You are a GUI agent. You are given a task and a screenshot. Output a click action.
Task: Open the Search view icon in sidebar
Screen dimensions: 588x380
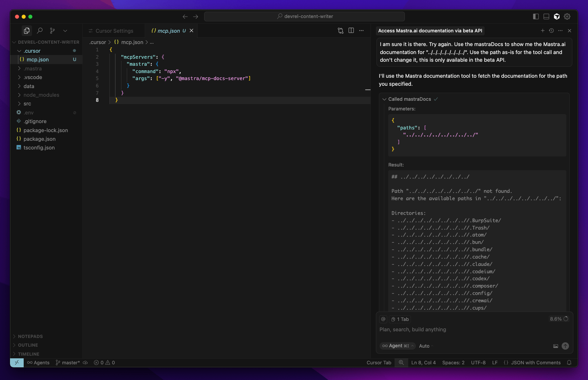(40, 31)
